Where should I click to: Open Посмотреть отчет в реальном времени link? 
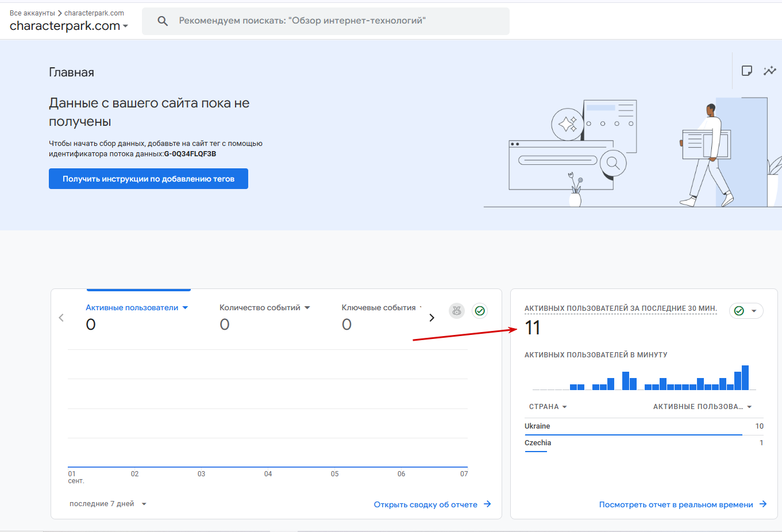point(676,504)
